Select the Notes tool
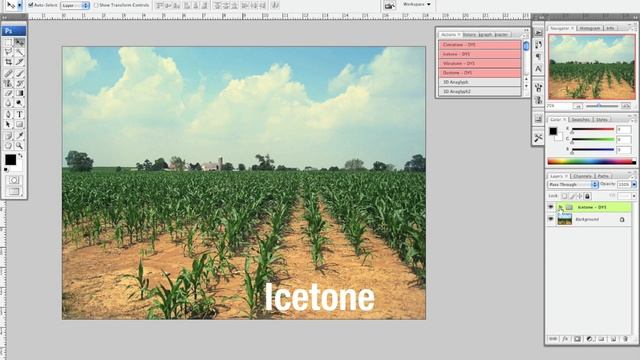The height and width of the screenshot is (360, 640). (9, 136)
